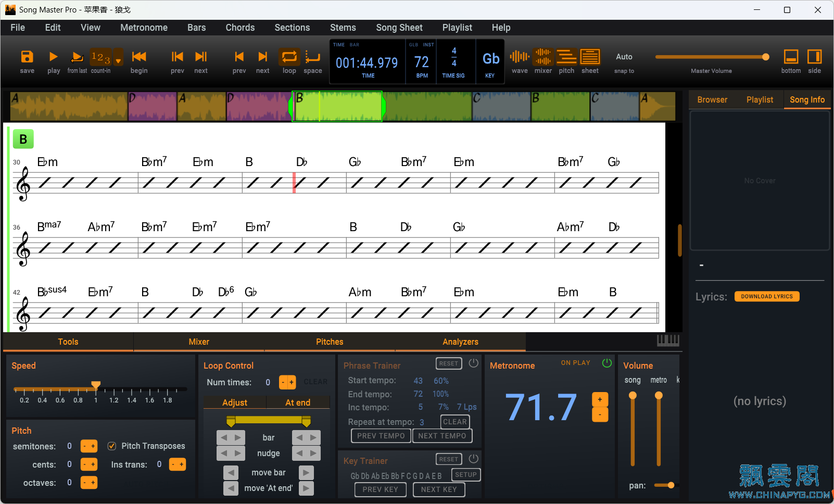The width and height of the screenshot is (834, 504).
Task: Adjust the Num times loop stepper
Action: [x=287, y=382]
